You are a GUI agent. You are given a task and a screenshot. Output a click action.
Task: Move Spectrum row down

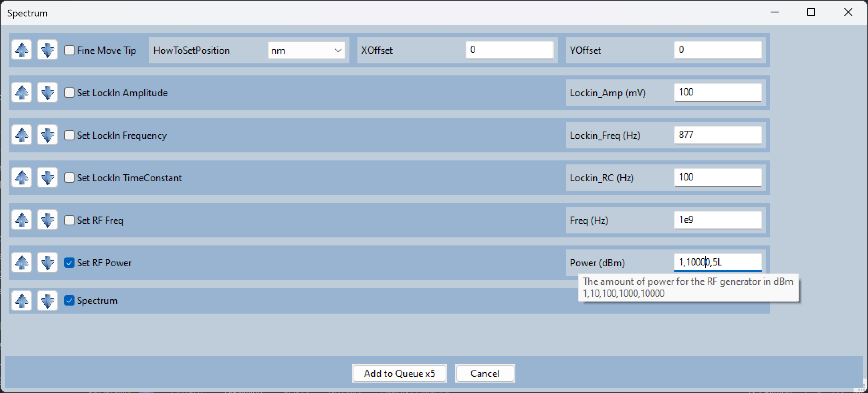47,301
